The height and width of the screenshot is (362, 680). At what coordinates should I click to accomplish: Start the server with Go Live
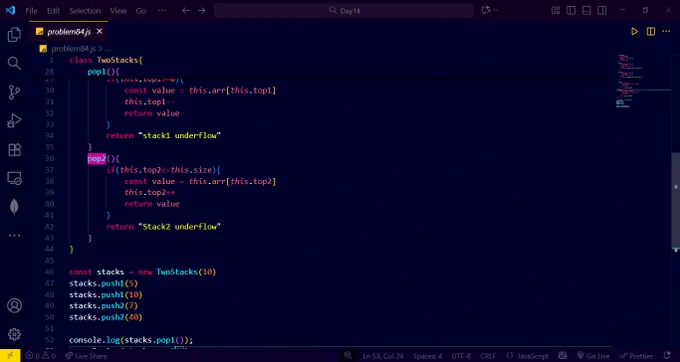coord(592,356)
